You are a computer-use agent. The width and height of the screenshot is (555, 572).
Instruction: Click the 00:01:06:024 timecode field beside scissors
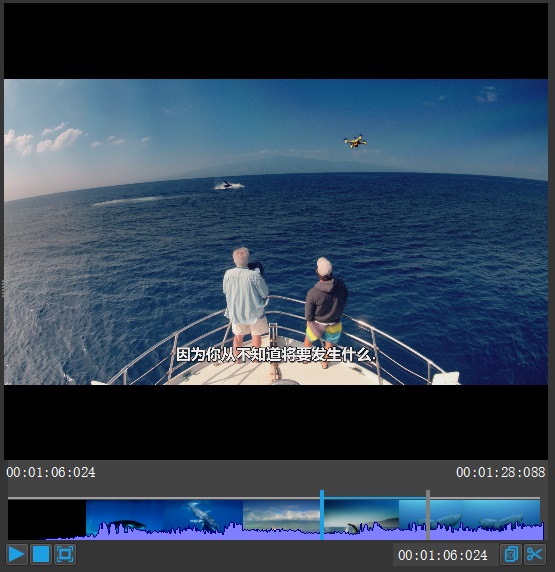point(443,555)
